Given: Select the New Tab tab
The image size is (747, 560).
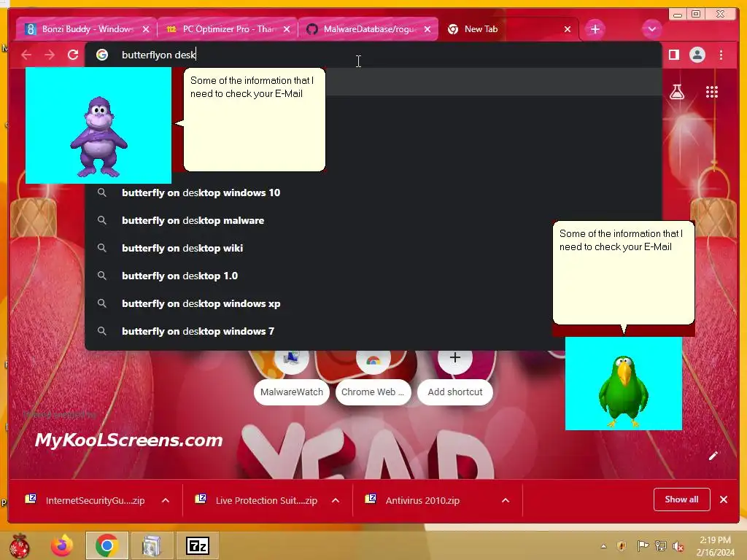Looking at the screenshot, I should coord(508,29).
